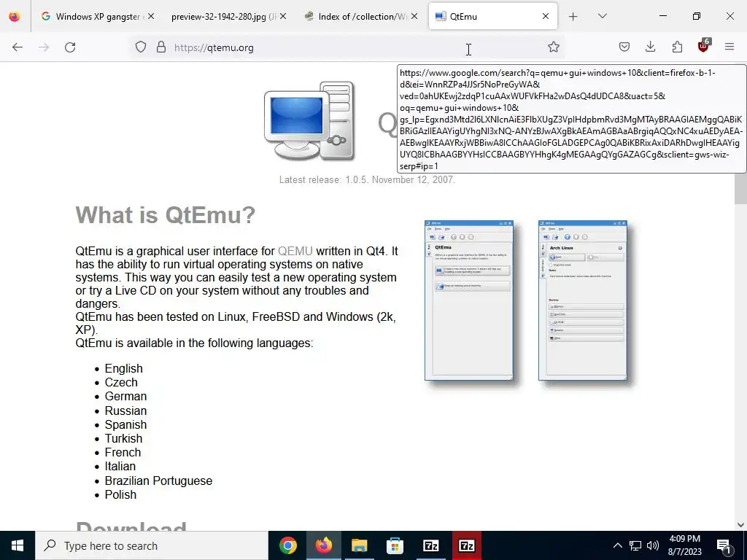Click the scrollbar down arrow
This screenshot has width=747, height=560.
pos(740,525)
